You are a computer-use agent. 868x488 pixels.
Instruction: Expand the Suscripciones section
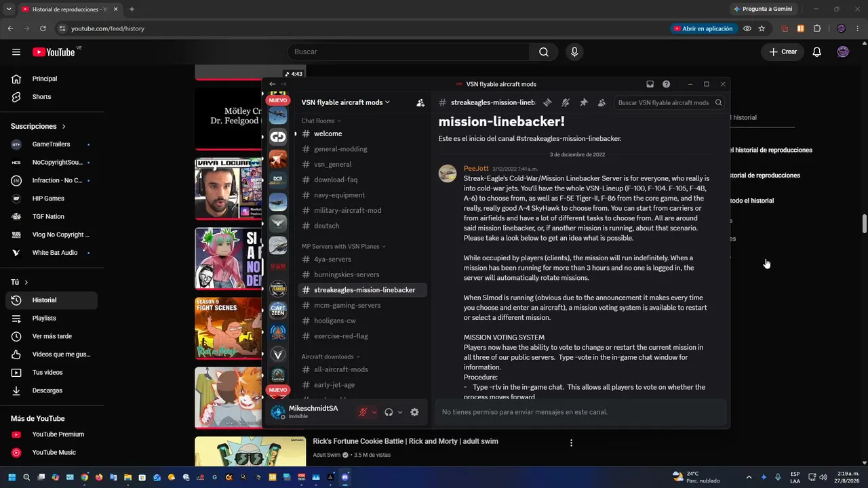tap(39, 126)
